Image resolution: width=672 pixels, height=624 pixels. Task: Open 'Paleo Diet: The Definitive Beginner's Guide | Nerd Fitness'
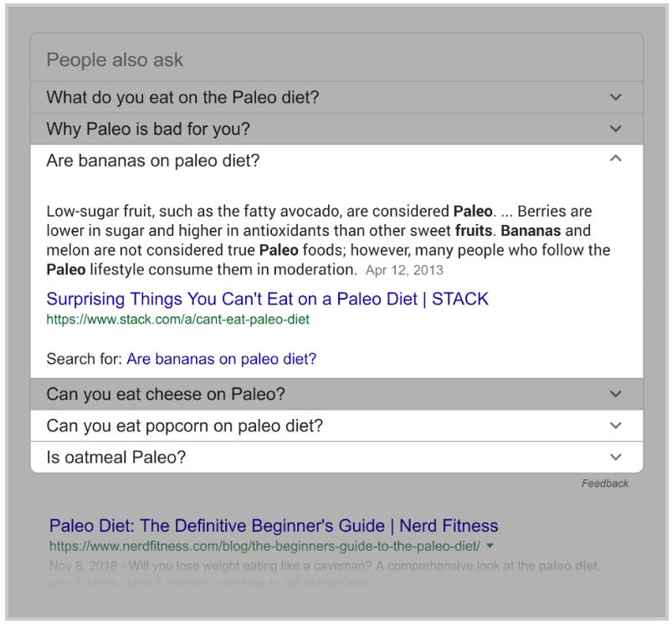[274, 525]
